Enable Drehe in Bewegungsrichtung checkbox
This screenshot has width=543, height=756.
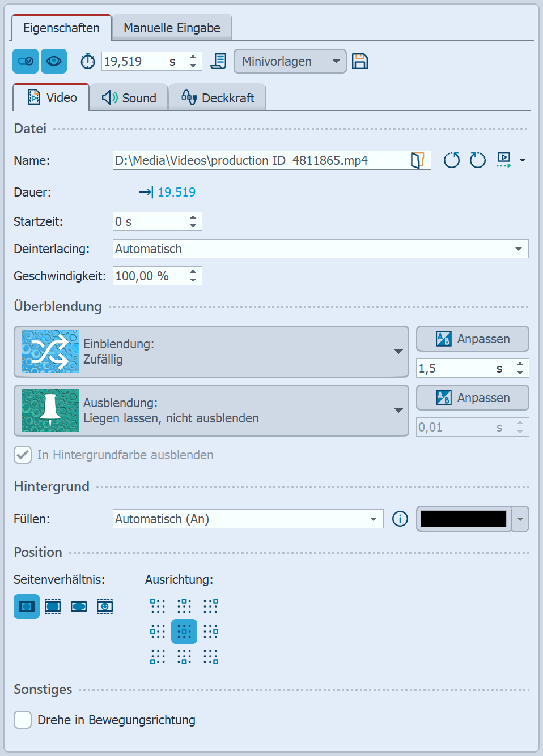23,720
